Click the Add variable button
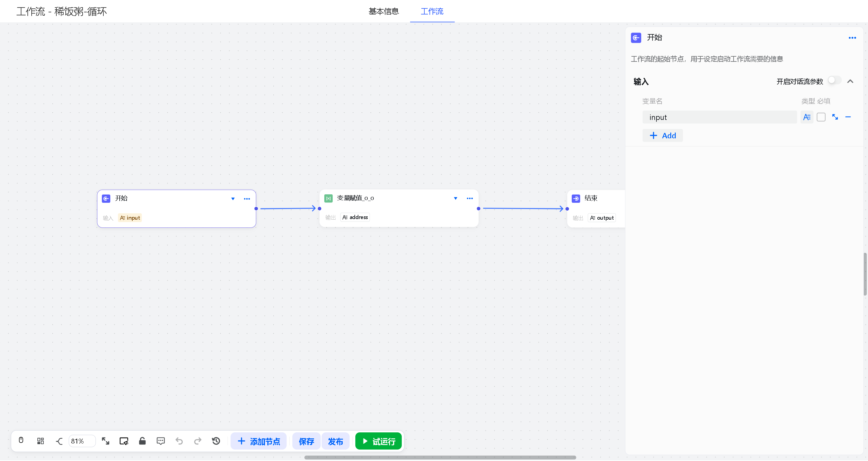This screenshot has width=868, height=461. tap(662, 136)
